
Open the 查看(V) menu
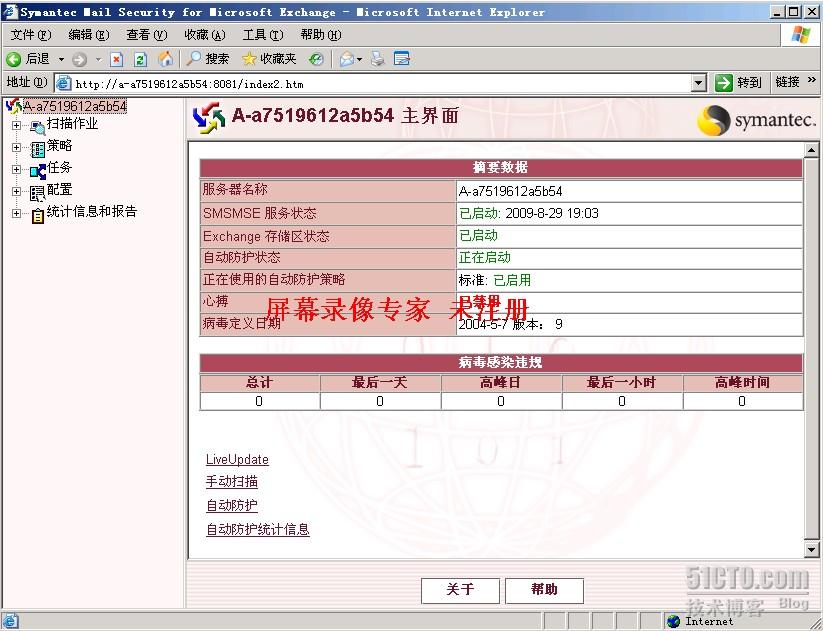click(x=146, y=35)
